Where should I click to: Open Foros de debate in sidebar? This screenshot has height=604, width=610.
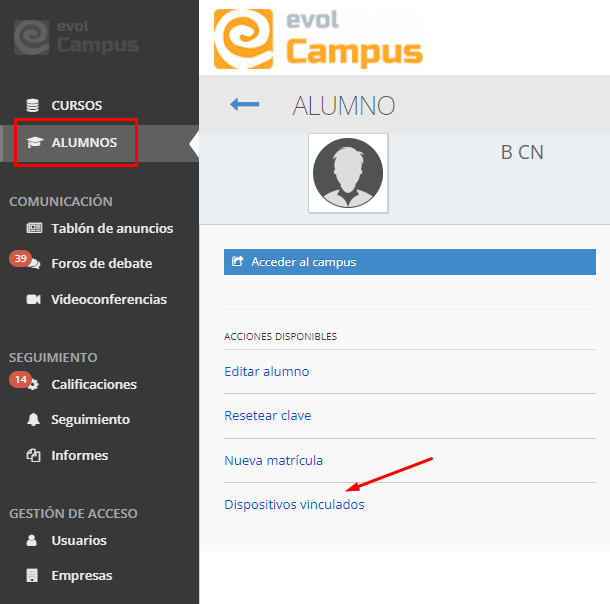tap(101, 264)
